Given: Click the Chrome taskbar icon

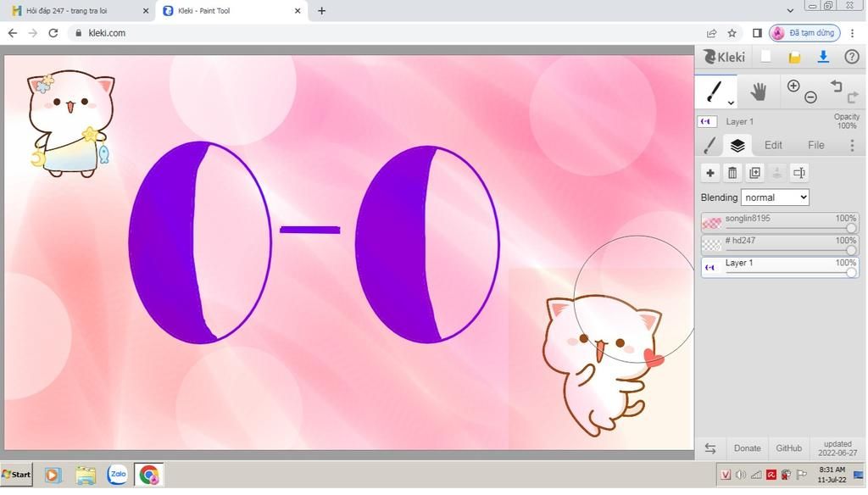Looking at the screenshot, I should coord(148,475).
